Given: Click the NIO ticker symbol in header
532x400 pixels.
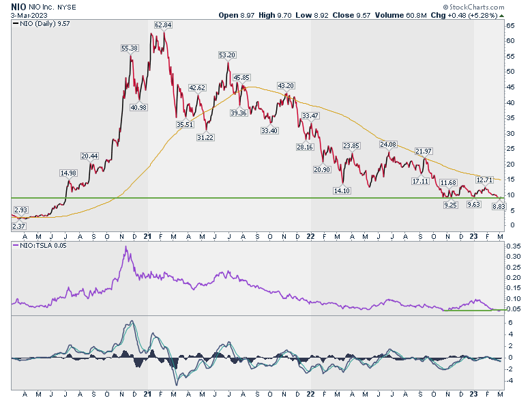Looking at the screenshot, I should [x=18, y=7].
